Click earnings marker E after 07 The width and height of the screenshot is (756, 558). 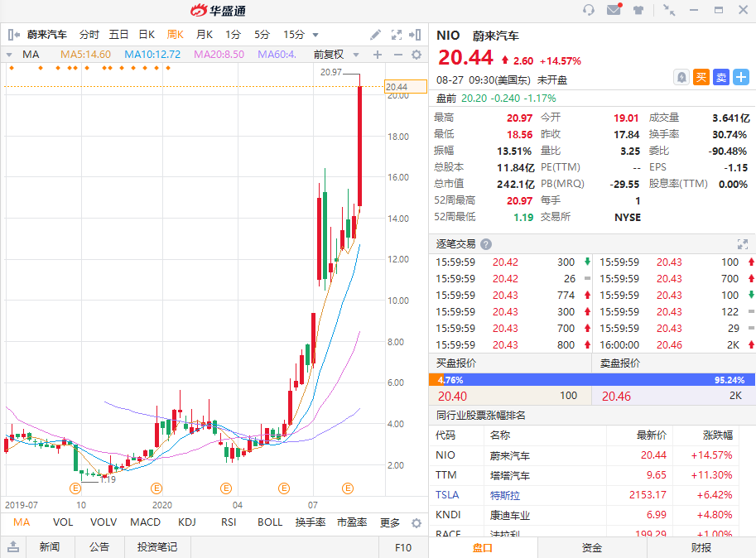pos(348,488)
